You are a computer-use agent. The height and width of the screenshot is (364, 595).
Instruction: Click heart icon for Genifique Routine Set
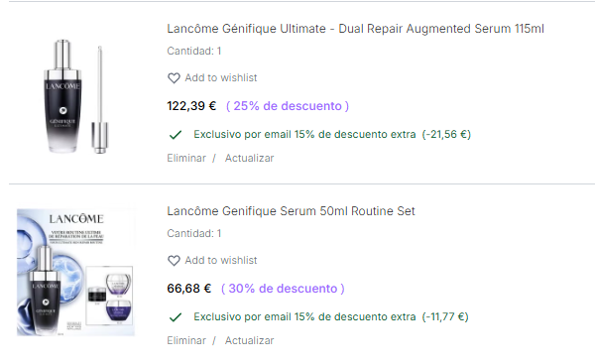click(174, 261)
